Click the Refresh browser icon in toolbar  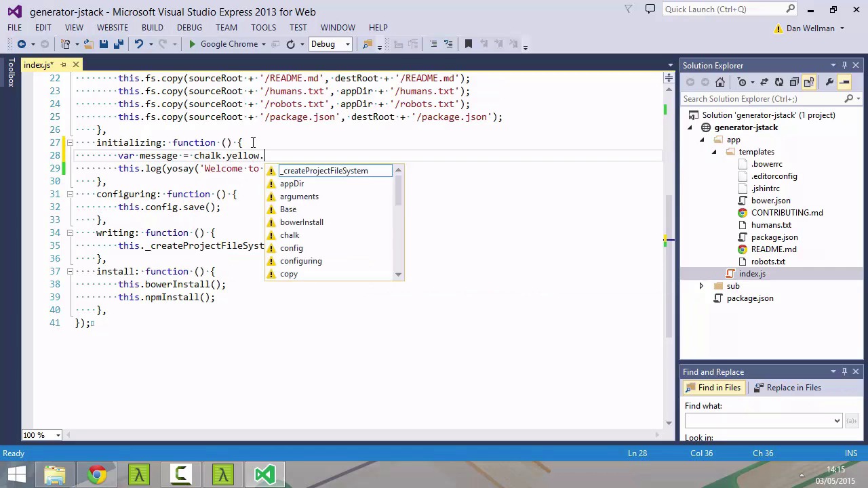pos(291,44)
